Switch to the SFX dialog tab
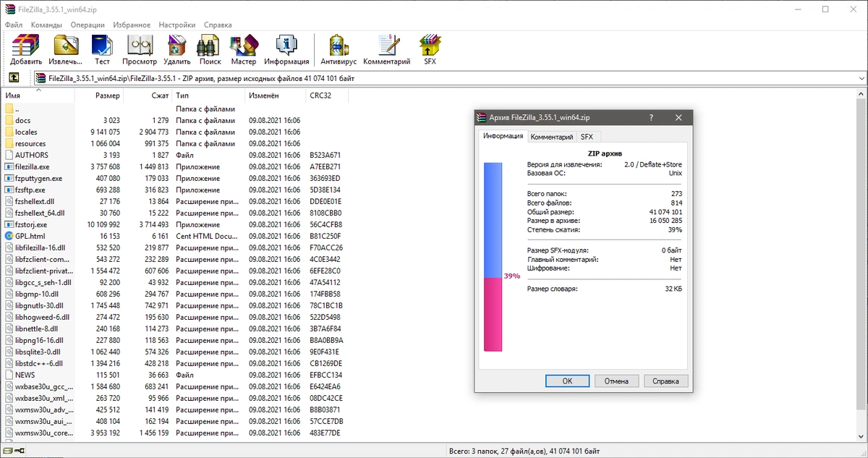 pos(587,137)
